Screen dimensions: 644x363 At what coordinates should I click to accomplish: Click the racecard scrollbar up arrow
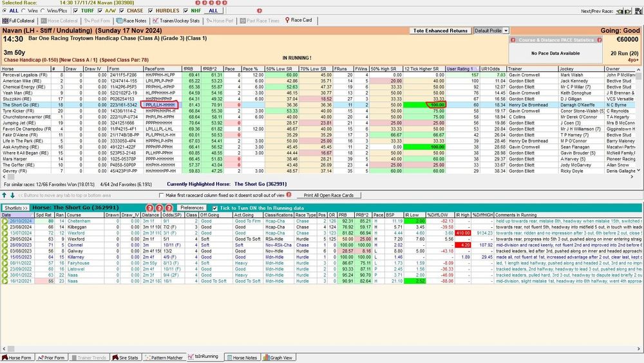pos(638,70)
